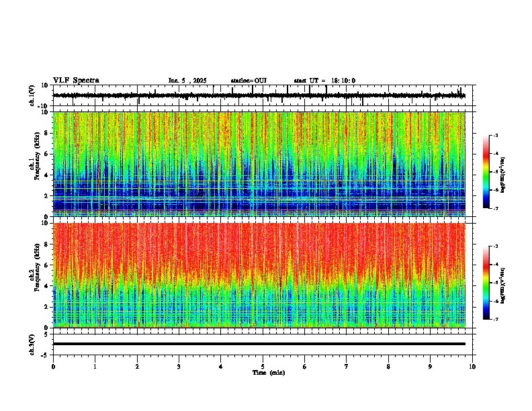Click the station name label in header
Viewport: 532px width, 411px height.
click(x=249, y=81)
